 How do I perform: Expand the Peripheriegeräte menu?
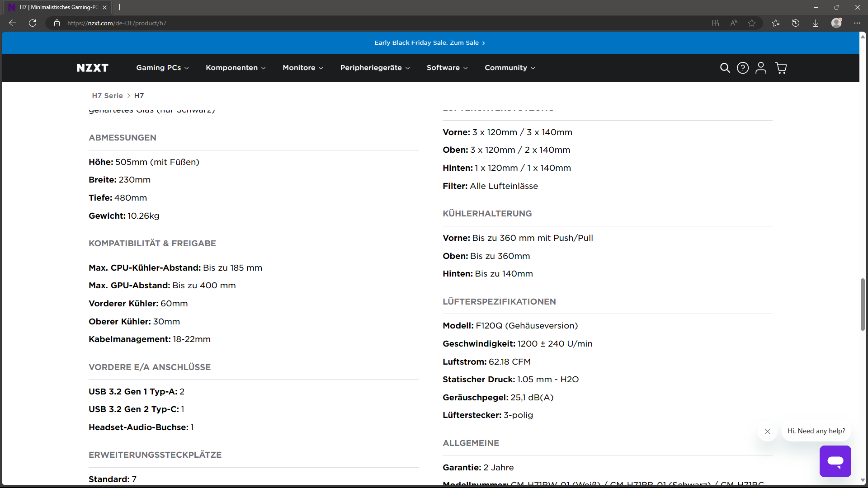click(375, 68)
